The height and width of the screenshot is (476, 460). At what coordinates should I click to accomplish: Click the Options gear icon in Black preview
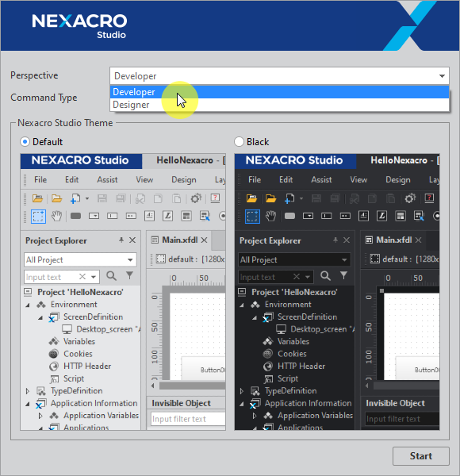pos(410,198)
